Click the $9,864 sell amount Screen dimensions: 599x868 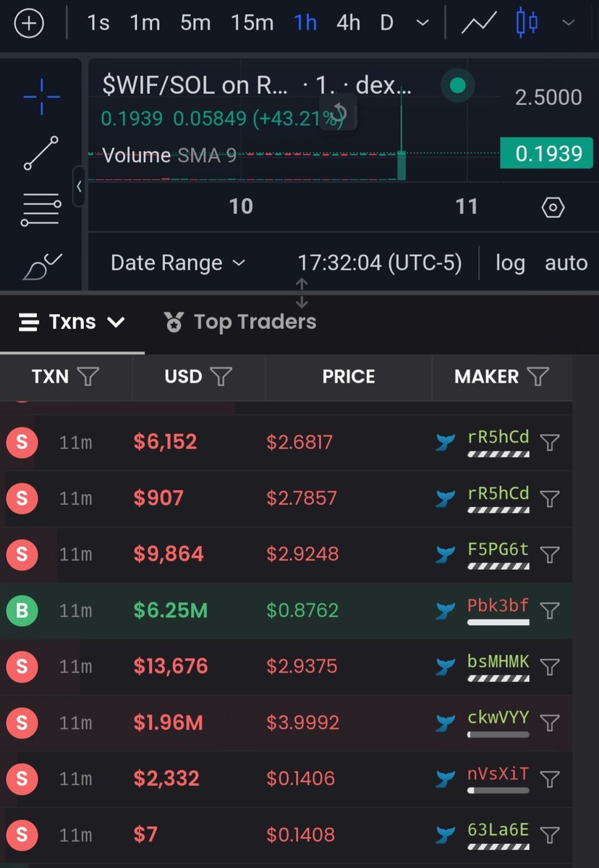169,554
